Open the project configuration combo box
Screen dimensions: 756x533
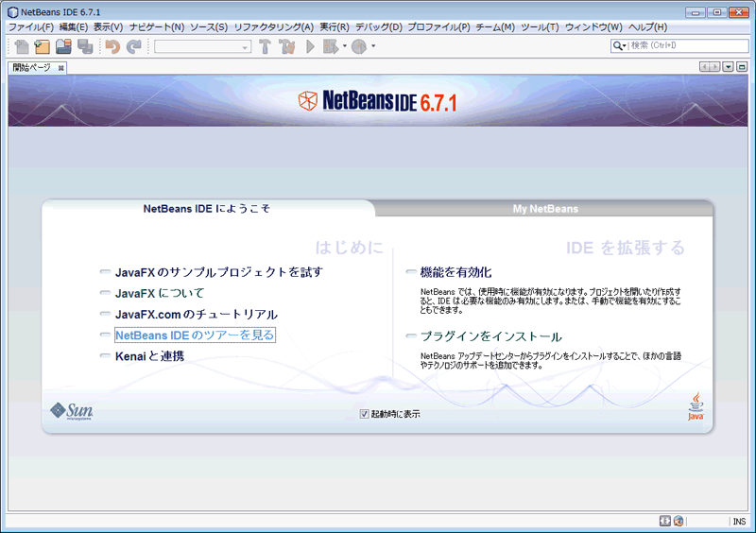click(x=202, y=47)
